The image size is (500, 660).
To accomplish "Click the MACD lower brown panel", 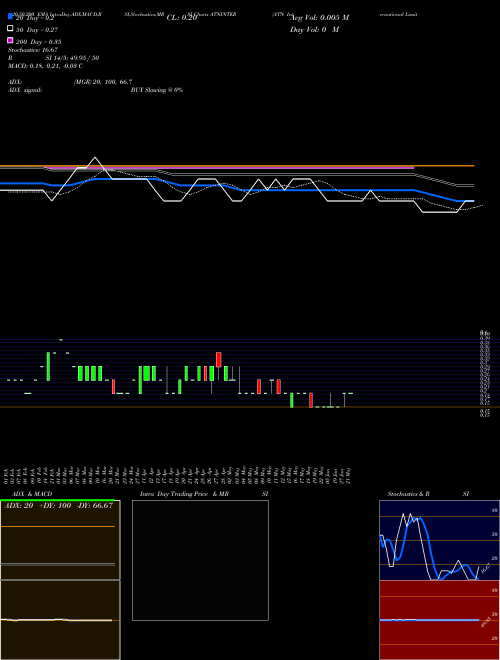I will click(x=60, y=620).
